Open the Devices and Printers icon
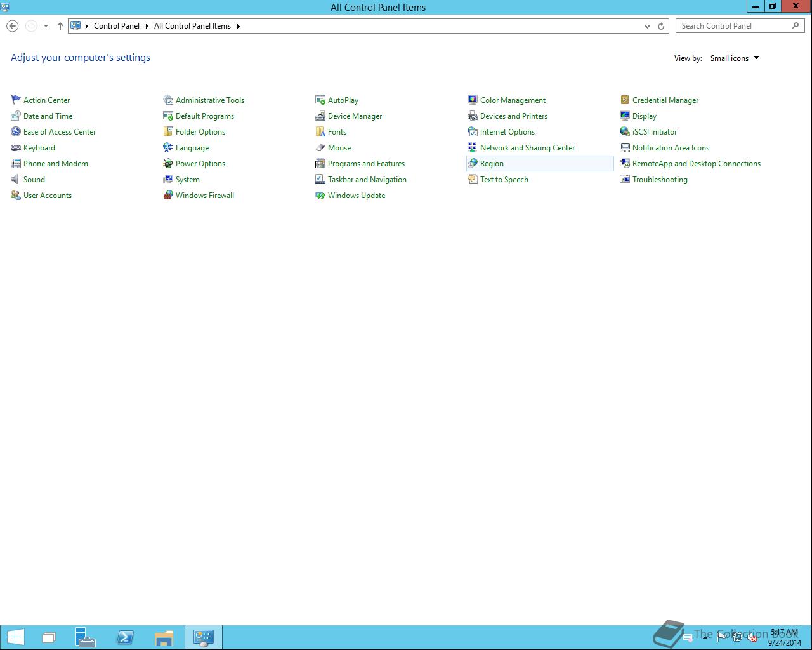The height and width of the screenshot is (650, 812). pyautogui.click(x=473, y=116)
